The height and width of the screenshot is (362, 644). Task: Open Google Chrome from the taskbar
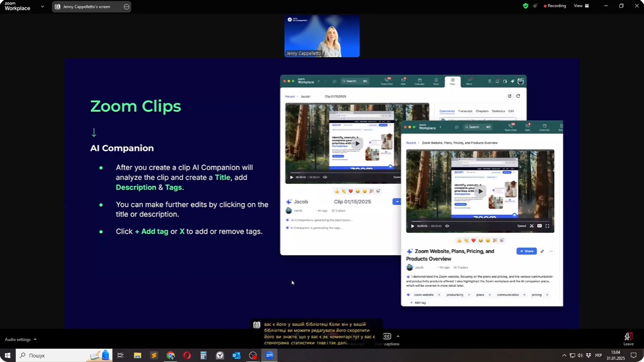coord(170,355)
